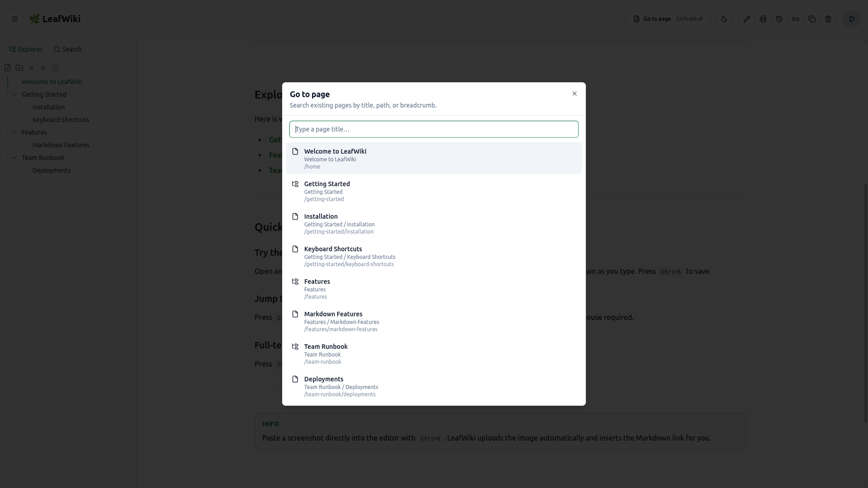Choose Deployments dialog result
868x488 pixels.
pyautogui.click(x=434, y=386)
